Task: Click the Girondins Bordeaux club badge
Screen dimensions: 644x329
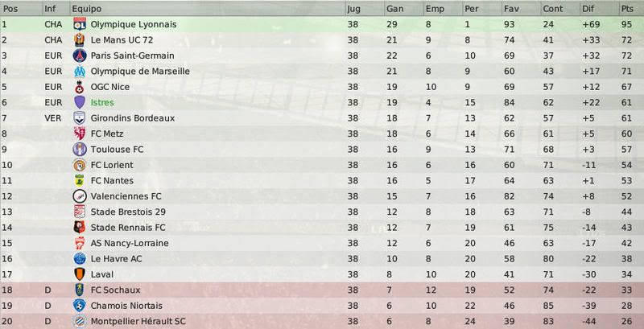Action: (x=79, y=118)
